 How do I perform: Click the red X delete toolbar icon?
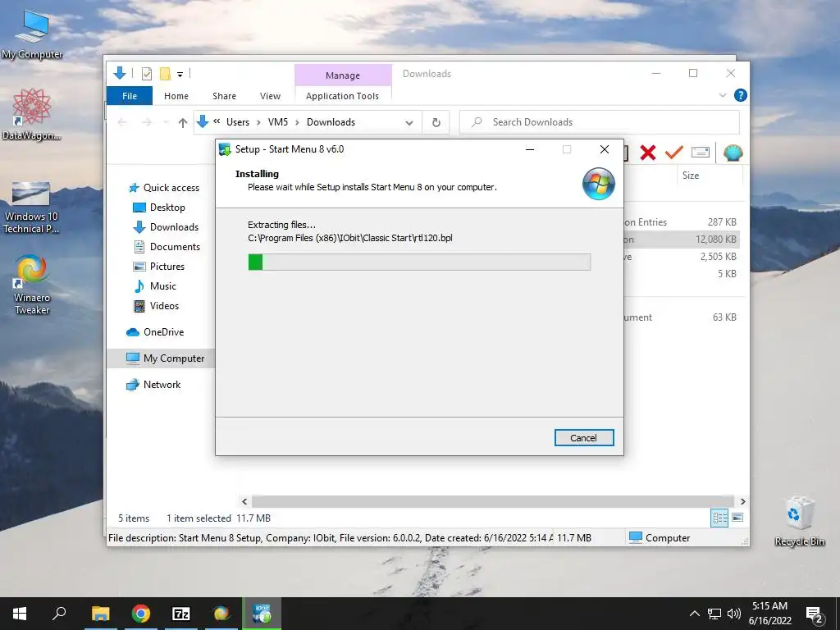[x=648, y=153]
